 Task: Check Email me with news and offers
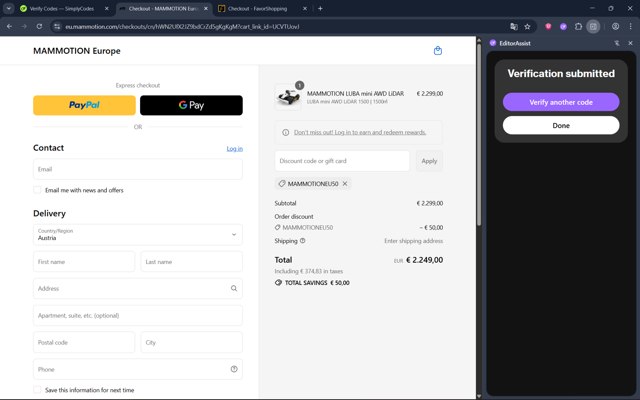point(37,190)
